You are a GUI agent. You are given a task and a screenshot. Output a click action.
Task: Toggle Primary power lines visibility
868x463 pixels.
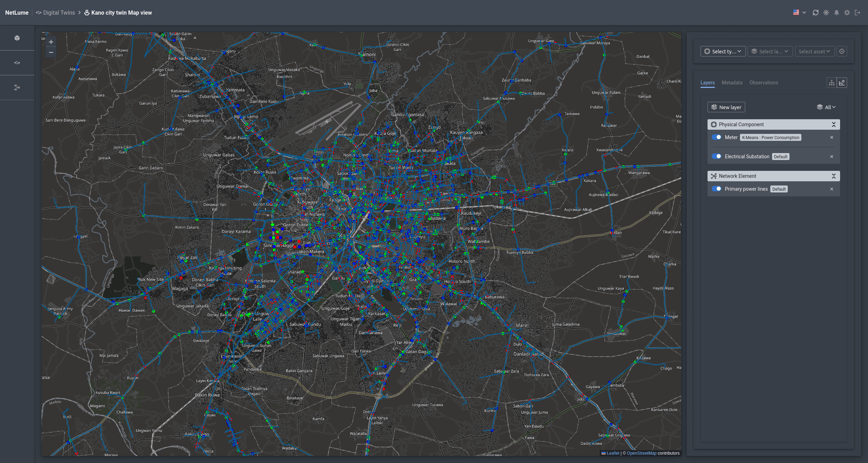coord(717,189)
